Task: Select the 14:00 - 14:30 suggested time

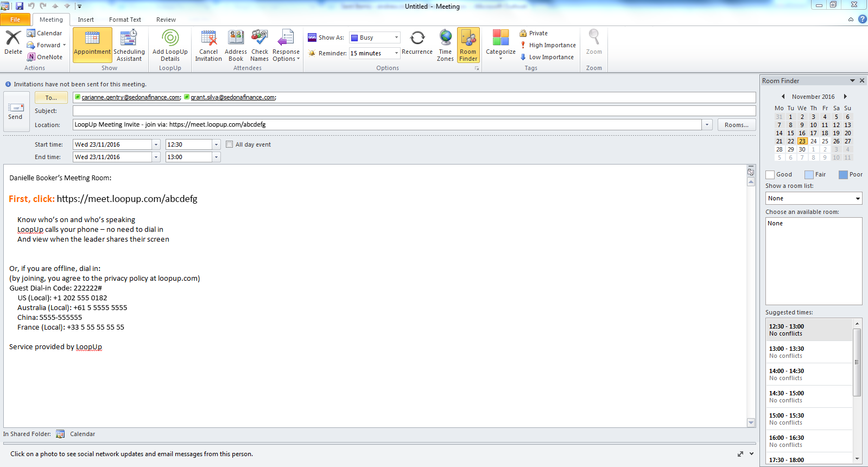Action: (809, 374)
